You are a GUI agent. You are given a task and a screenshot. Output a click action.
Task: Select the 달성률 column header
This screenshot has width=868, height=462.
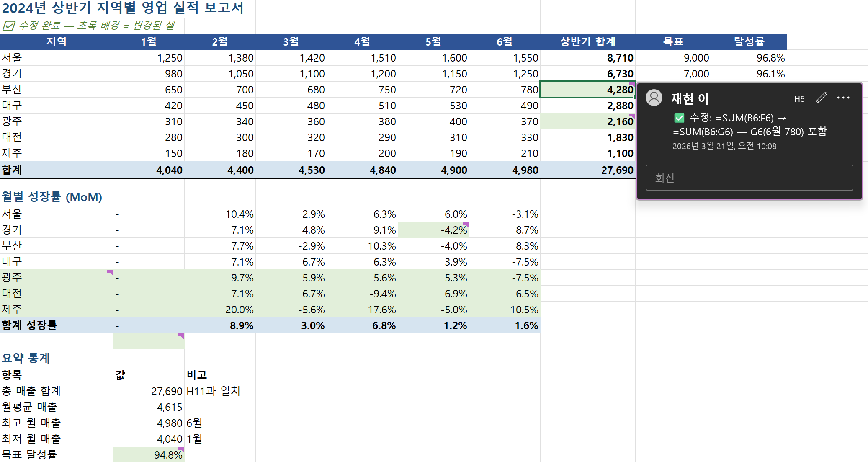point(749,42)
